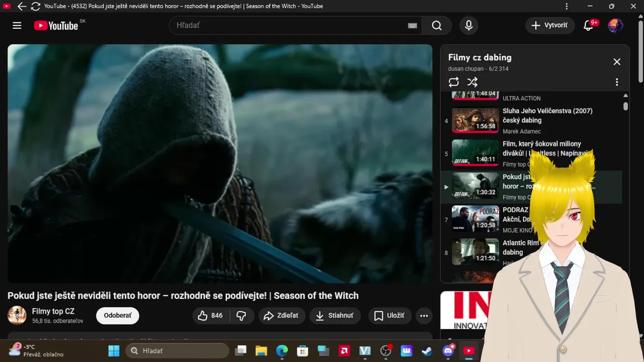This screenshot has width=644, height=362.
Task: Open Task View in taskbar
Action: pos(241,350)
